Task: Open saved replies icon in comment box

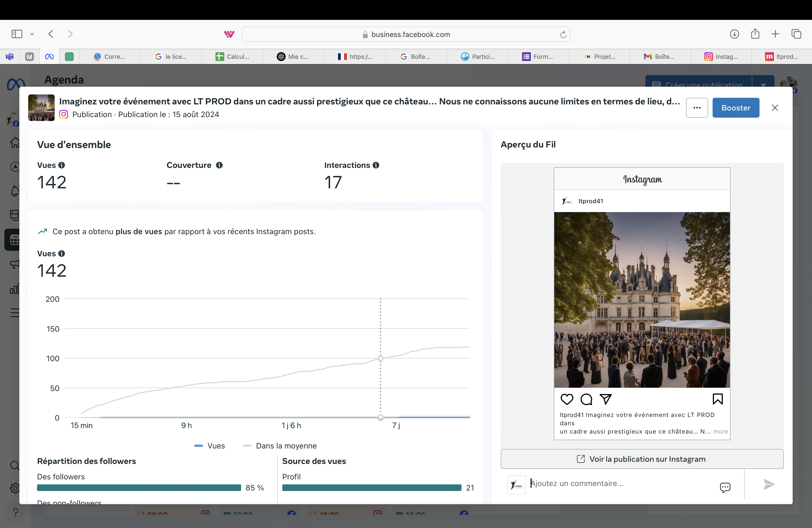Action: pyautogui.click(x=725, y=487)
